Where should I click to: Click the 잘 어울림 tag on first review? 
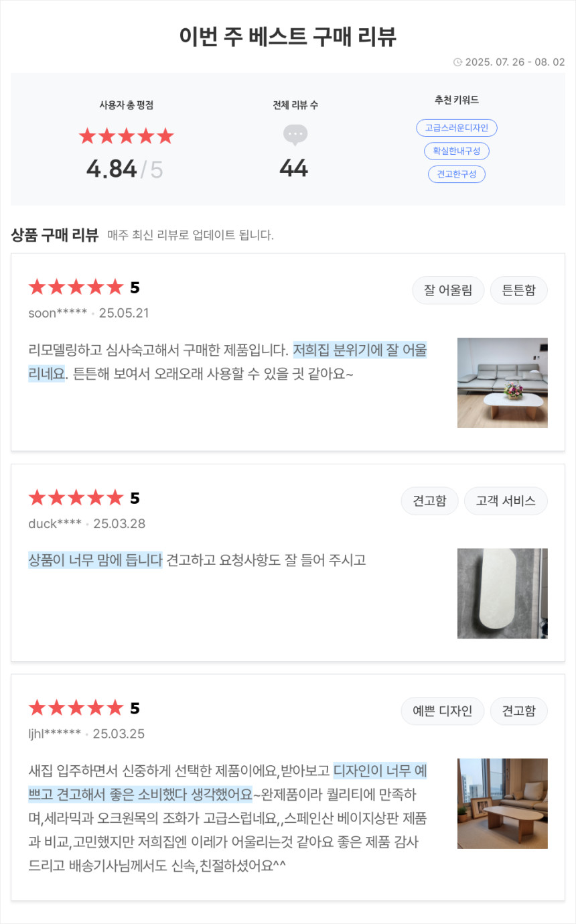click(x=448, y=290)
